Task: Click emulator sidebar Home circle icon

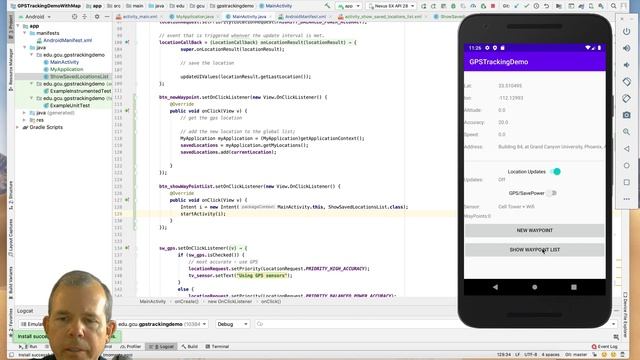Action: click(627, 165)
